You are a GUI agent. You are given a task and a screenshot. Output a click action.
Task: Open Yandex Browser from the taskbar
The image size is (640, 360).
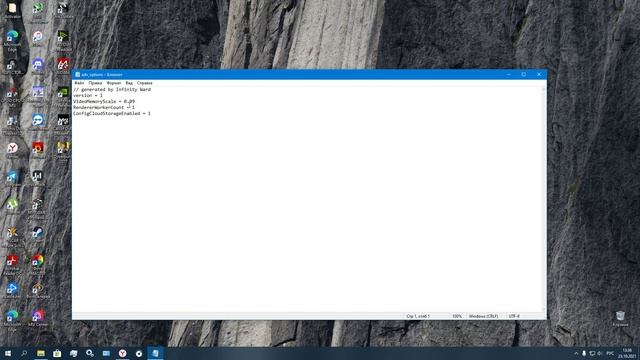pyautogui.click(x=122, y=353)
